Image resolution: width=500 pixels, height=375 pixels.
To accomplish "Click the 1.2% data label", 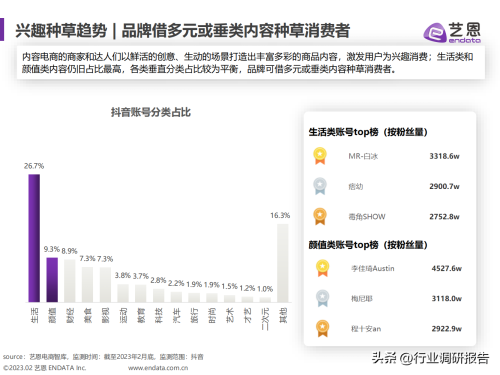I will 247,288.
